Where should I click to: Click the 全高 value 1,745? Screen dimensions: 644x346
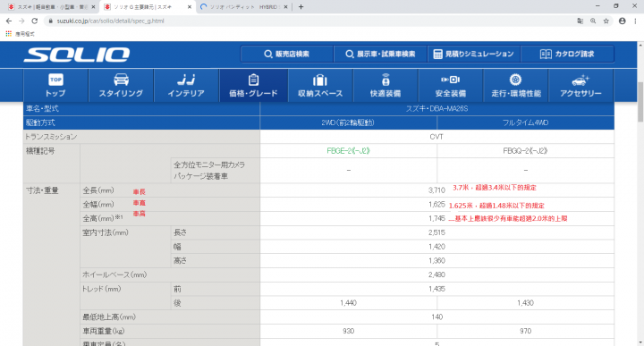coord(436,218)
